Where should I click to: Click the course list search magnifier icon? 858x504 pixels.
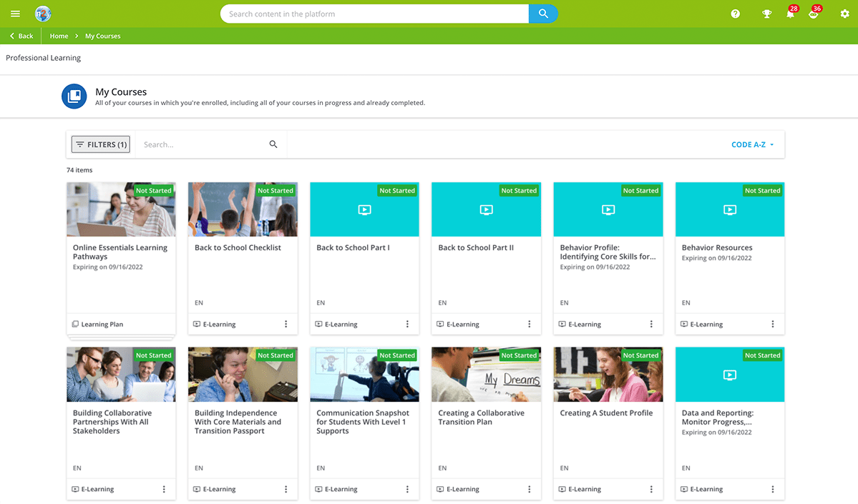click(273, 144)
